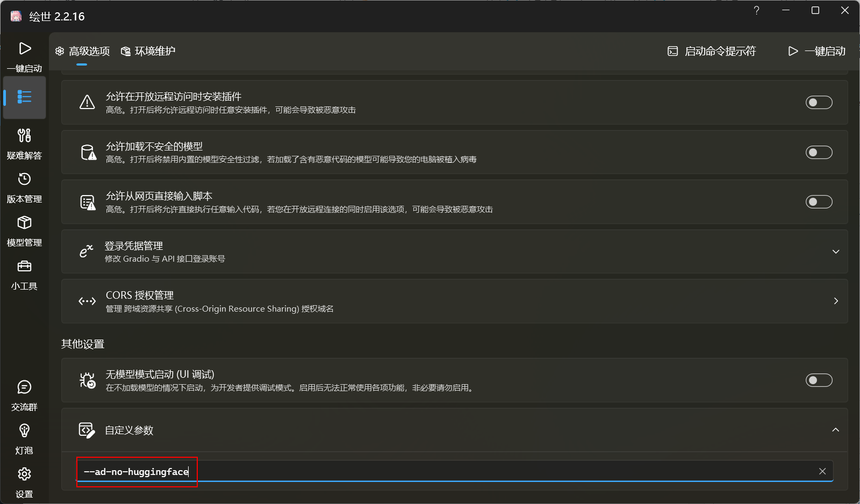Turn on 允许从网页直接输入脚本 switch

(x=819, y=202)
